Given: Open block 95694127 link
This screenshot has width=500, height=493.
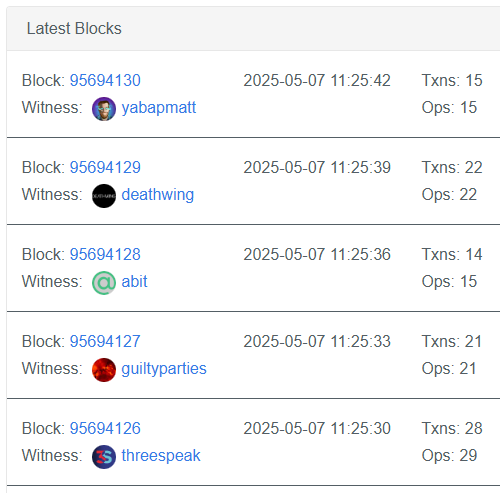Looking at the screenshot, I should tap(105, 341).
